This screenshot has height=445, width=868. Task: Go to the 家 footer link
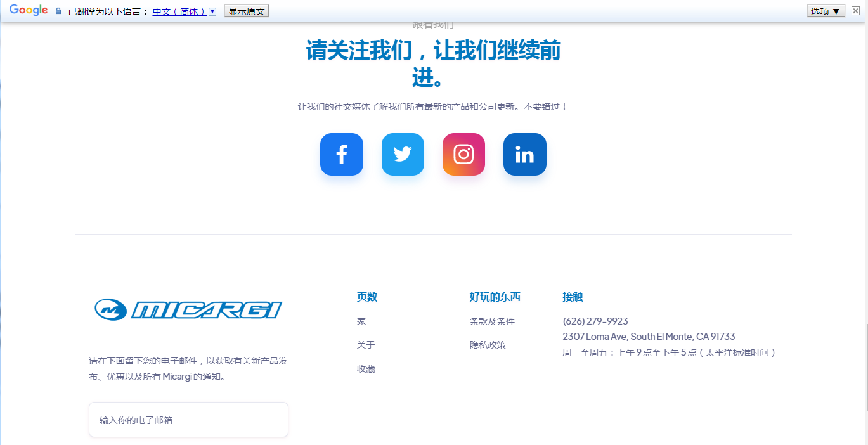pyautogui.click(x=361, y=321)
